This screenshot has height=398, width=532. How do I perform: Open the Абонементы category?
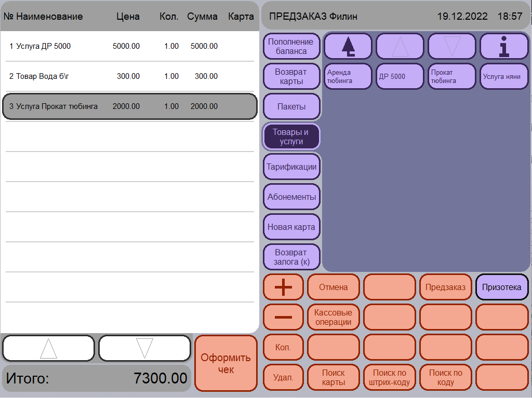(291, 197)
